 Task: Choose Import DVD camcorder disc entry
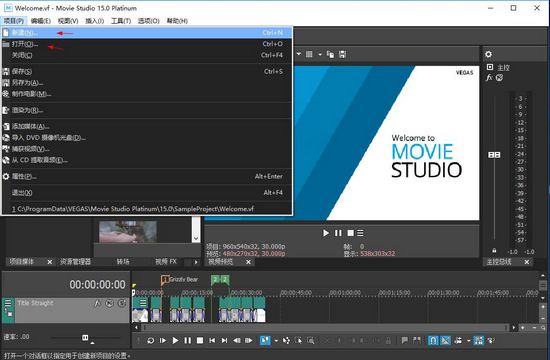pyautogui.click(x=147, y=138)
